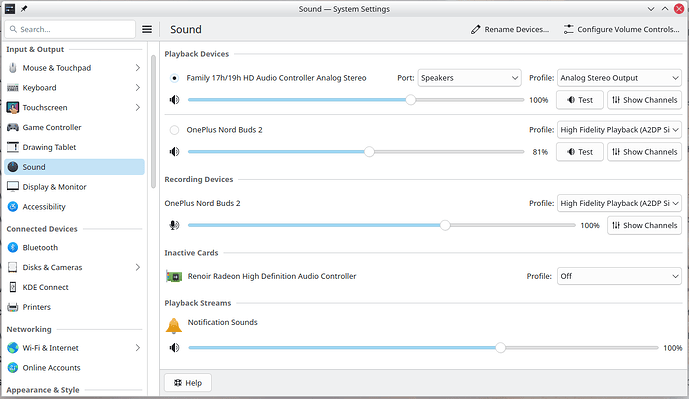Screen dimensions: 689x399
Task: Mute the Notification Sounds speaker icon
Action: (x=174, y=348)
